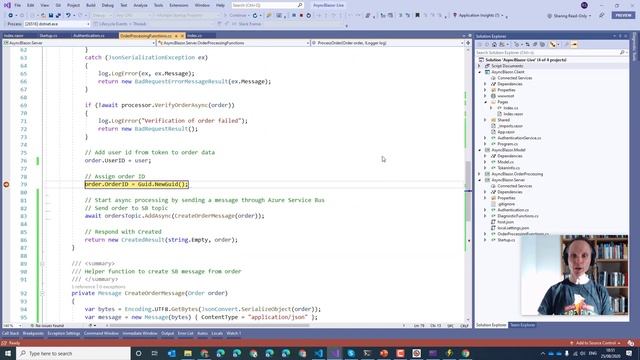The image size is (640, 360).
Task: Click the user account avatar
Action: (x=584, y=5)
